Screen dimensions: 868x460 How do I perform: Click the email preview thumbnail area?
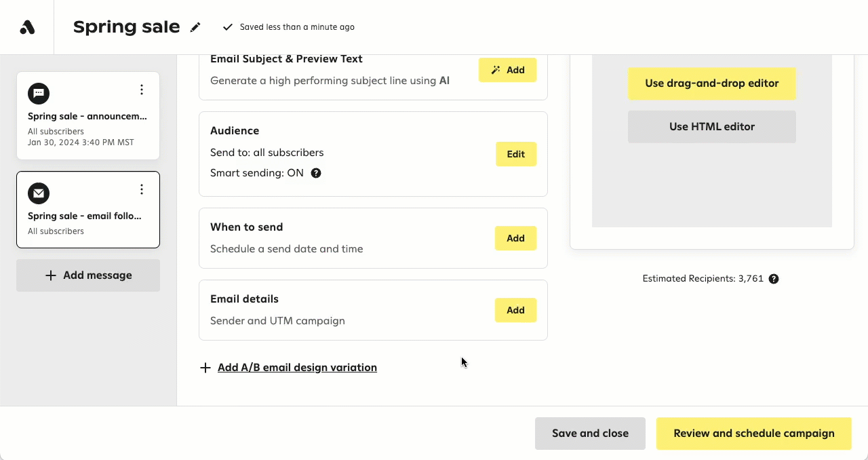point(712,190)
